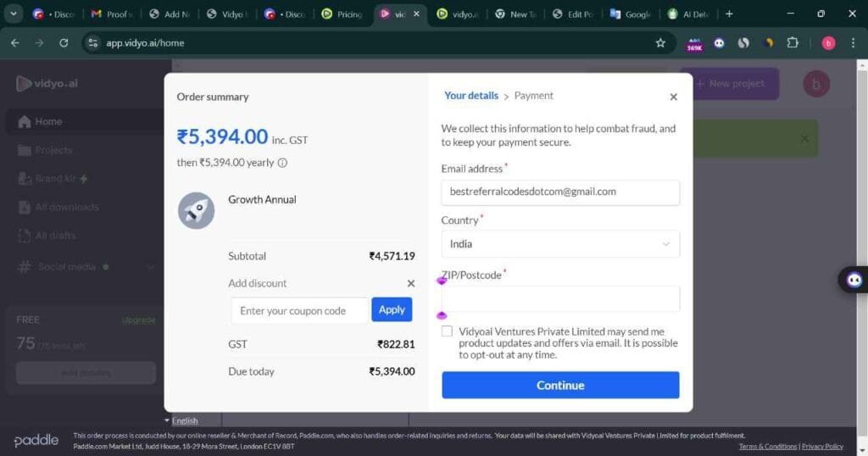Switch to the Add N tab
Screen dimensions: 868x456
coord(170,14)
